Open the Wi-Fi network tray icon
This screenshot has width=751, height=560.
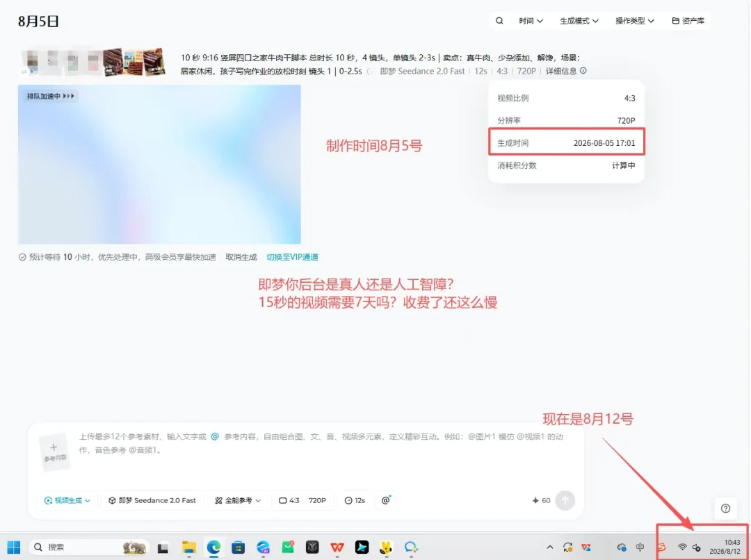click(x=682, y=547)
